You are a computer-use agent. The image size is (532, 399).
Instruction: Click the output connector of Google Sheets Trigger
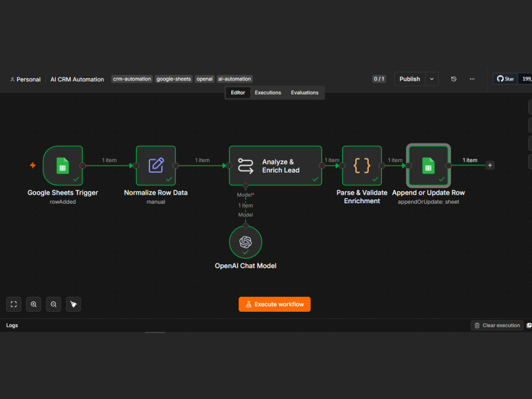tap(83, 165)
